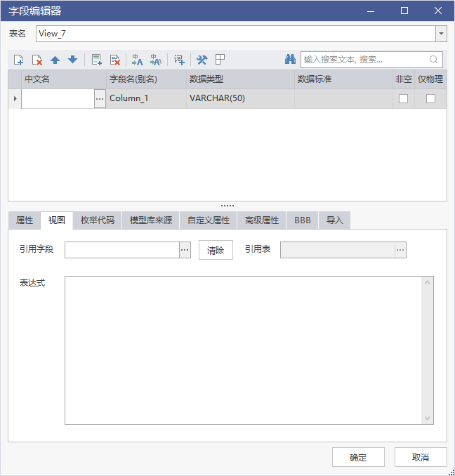Screen dimensions: 455x476
Task: Click the dotted splitter handle between panels
Action: (227, 206)
